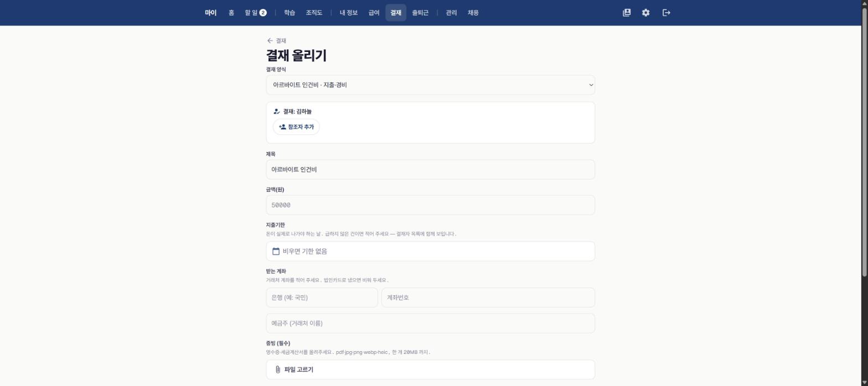Open 내 정보 menu
The image size is (868, 386).
click(x=348, y=13)
